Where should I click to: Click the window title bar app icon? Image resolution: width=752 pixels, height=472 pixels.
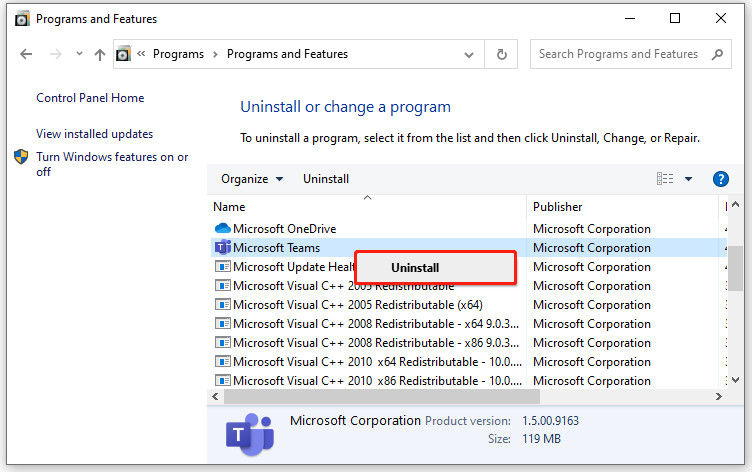click(22, 19)
